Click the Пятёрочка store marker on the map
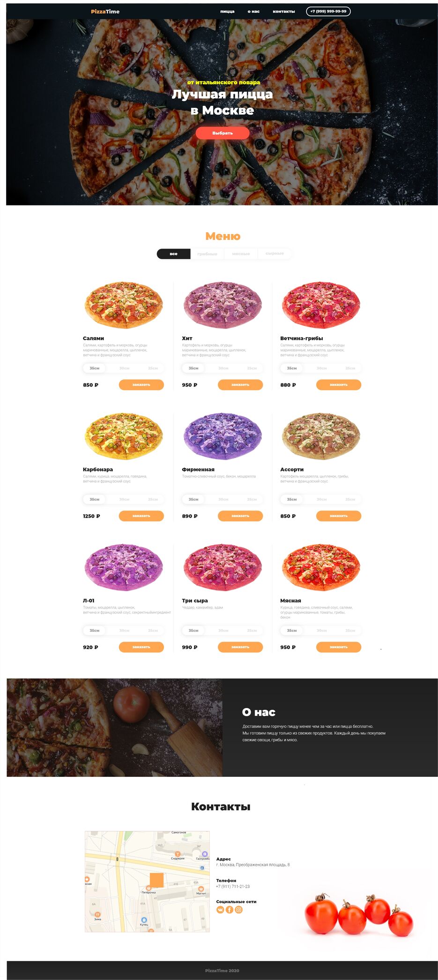Viewport: 438px width, 980px height. 148,888
